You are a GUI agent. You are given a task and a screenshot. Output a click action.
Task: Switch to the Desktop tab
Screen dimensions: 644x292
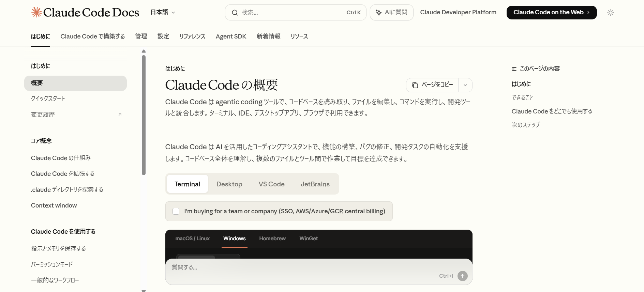229,184
